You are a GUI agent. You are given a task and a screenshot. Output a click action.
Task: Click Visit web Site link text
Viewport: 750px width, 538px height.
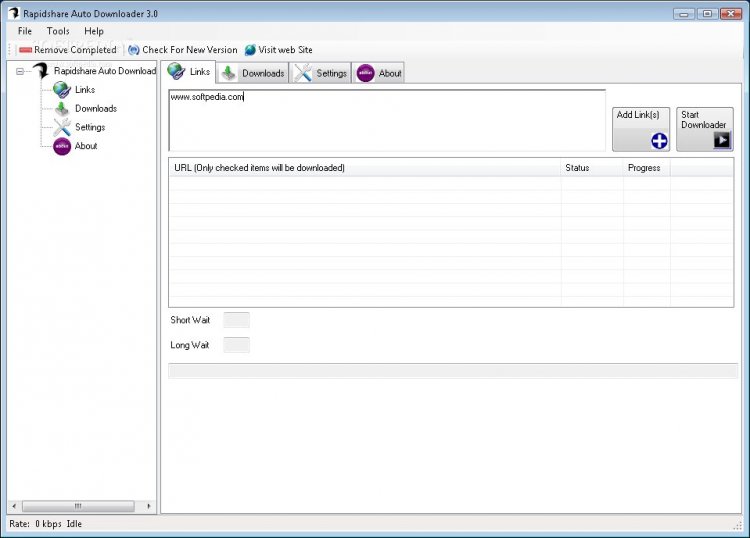pos(285,50)
